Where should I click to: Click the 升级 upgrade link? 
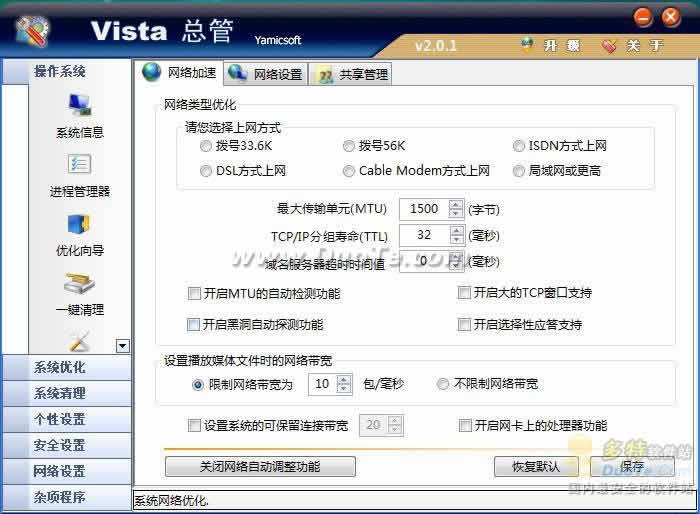562,45
